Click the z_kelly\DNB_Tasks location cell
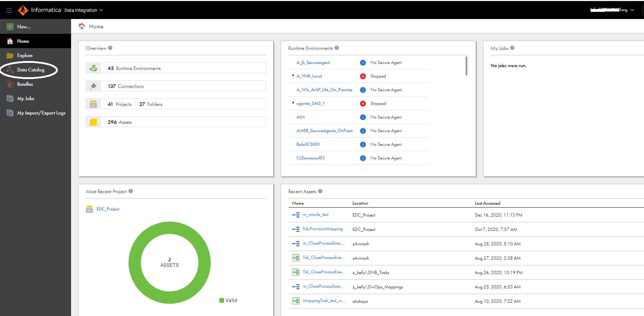The width and height of the screenshot is (644, 316). coord(371,273)
